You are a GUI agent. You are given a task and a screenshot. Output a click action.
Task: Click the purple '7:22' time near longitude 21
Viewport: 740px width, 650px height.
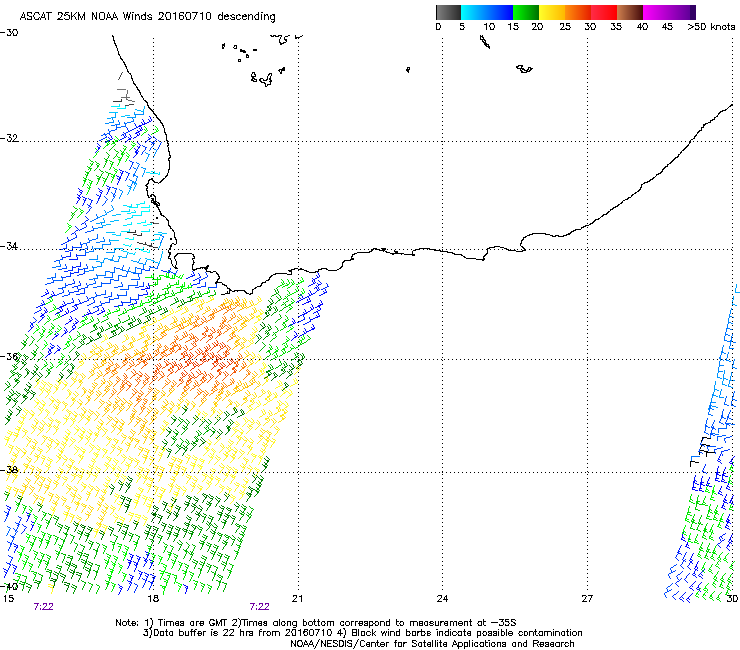coord(260,607)
